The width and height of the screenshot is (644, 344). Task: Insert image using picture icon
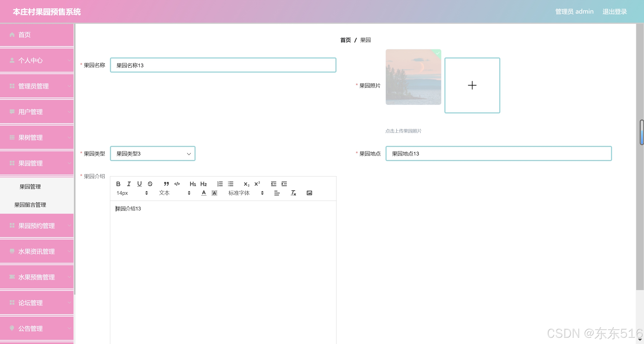tap(309, 193)
